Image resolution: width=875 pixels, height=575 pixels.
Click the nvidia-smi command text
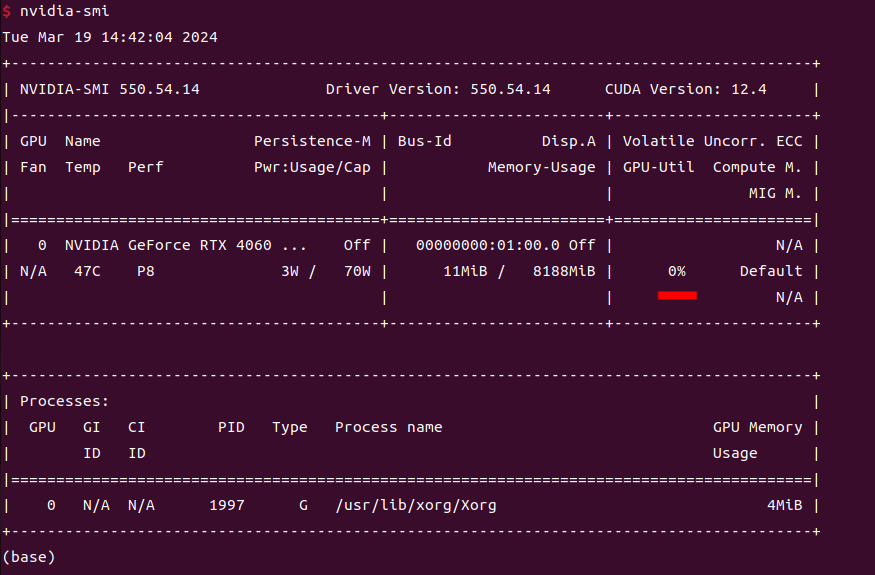coord(64,11)
